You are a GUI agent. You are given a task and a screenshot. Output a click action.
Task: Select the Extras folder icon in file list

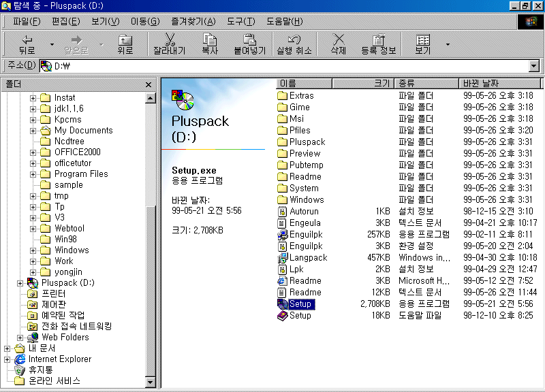coord(282,95)
